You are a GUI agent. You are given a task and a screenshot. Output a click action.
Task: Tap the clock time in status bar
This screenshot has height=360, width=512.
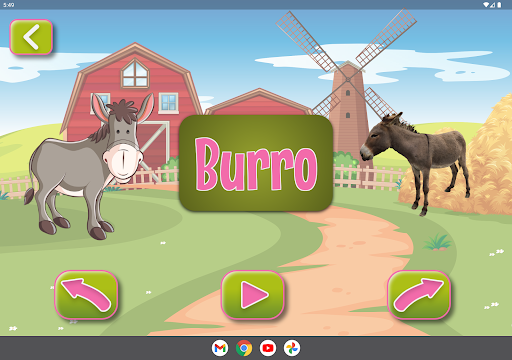point(9,5)
